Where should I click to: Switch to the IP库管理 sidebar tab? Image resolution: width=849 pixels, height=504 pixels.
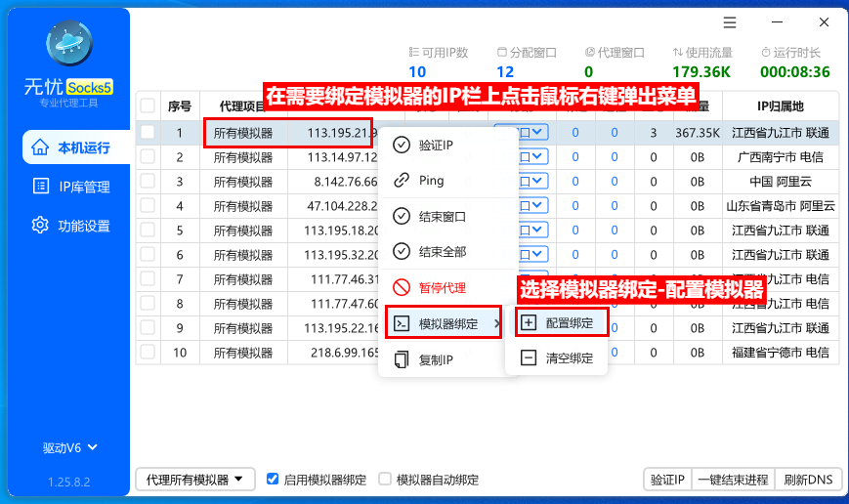(x=72, y=187)
